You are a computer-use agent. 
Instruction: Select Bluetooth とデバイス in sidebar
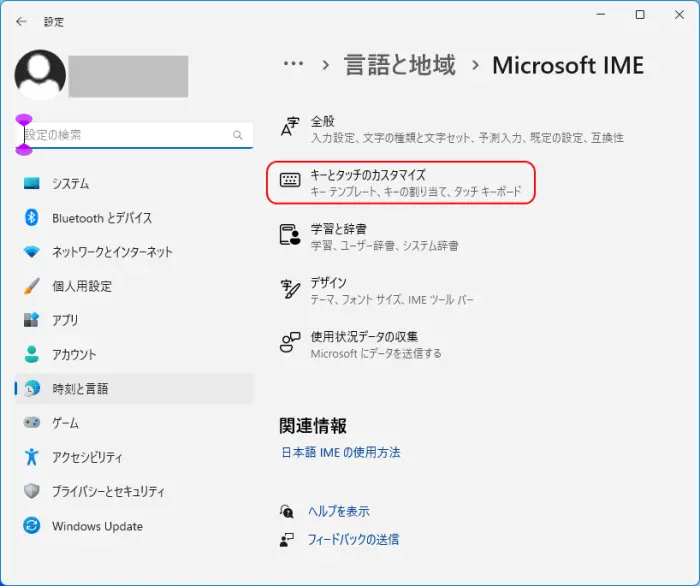[134, 218]
